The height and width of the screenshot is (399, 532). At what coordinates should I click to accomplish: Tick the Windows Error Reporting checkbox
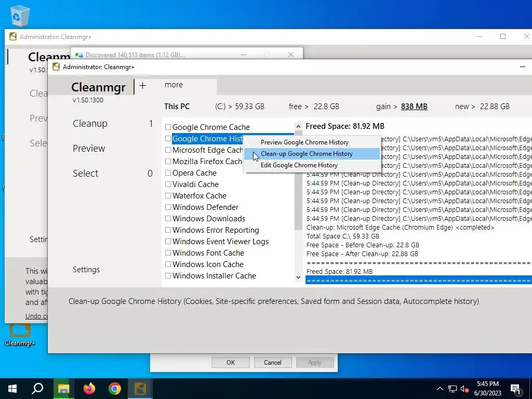point(168,230)
